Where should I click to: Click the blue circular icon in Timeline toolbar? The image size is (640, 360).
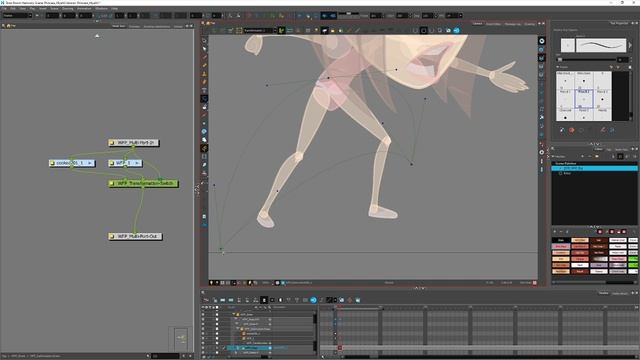tap(313, 300)
